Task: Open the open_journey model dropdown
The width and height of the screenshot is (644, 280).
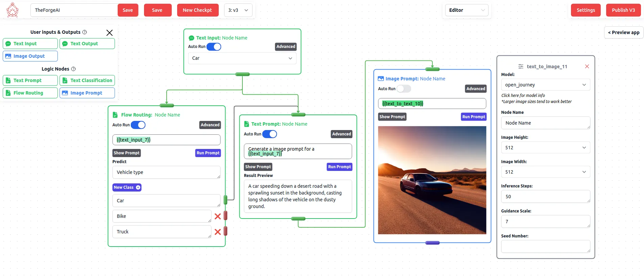Action: point(545,85)
